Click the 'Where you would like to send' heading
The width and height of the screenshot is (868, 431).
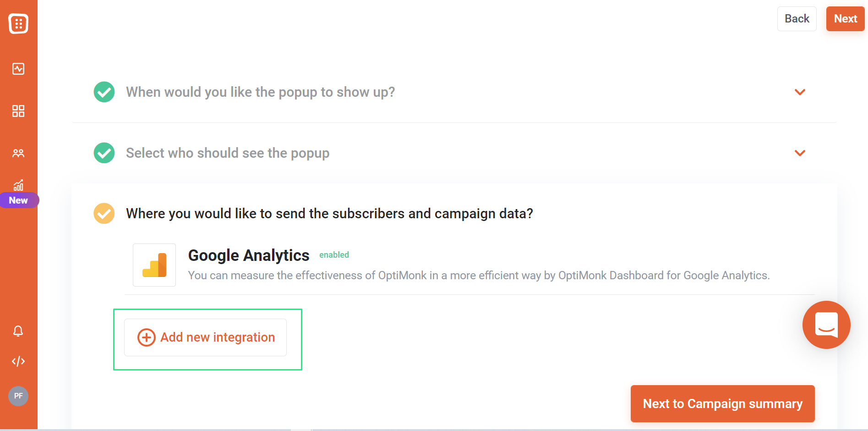click(x=329, y=214)
